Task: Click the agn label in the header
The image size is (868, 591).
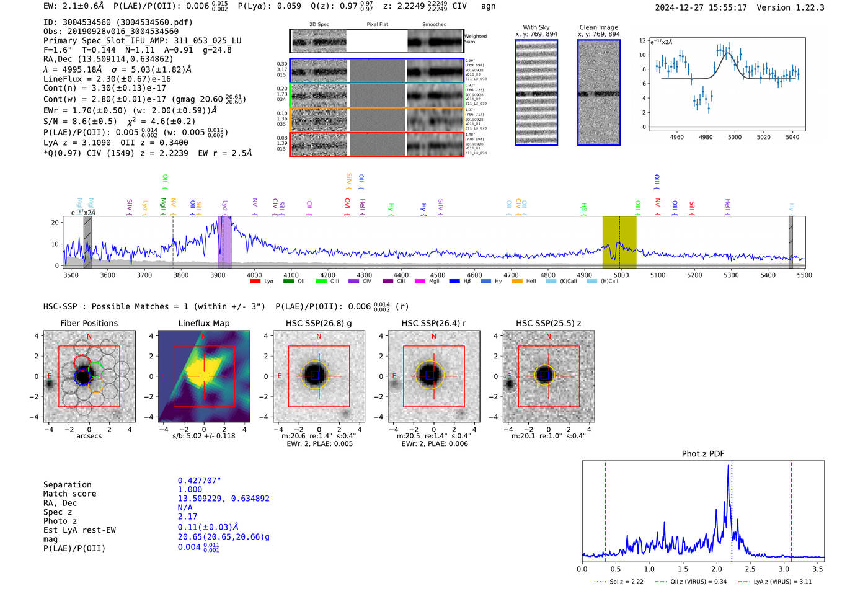Action: pos(489,6)
